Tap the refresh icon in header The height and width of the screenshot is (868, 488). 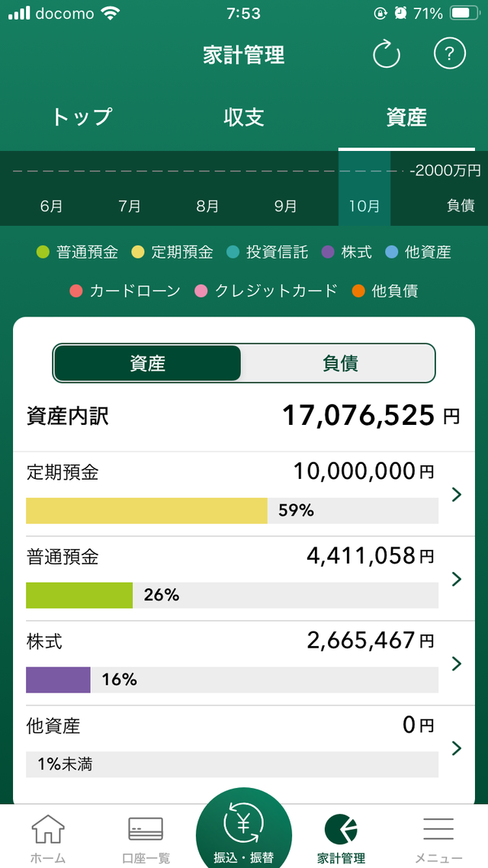click(x=386, y=54)
